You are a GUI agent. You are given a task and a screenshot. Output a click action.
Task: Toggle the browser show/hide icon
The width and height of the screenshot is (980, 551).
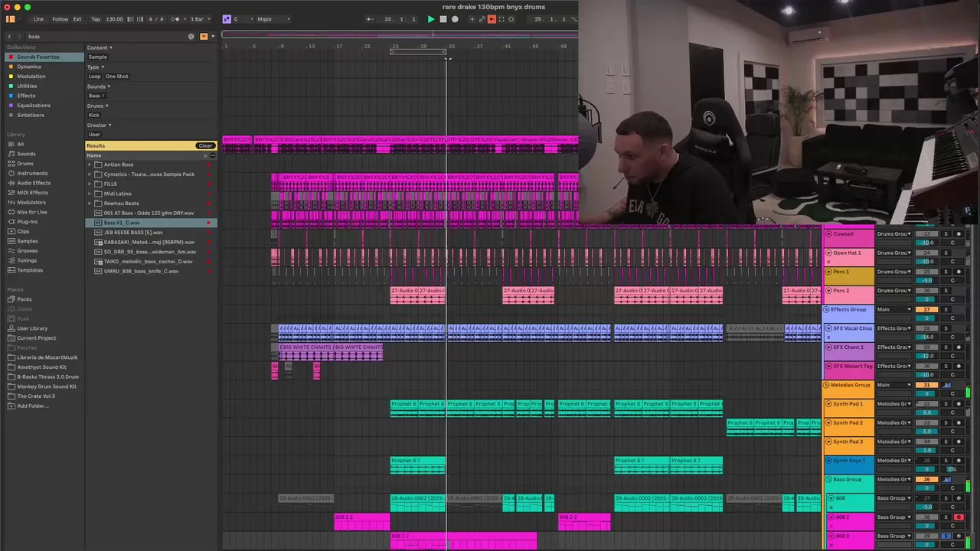tap(11, 19)
